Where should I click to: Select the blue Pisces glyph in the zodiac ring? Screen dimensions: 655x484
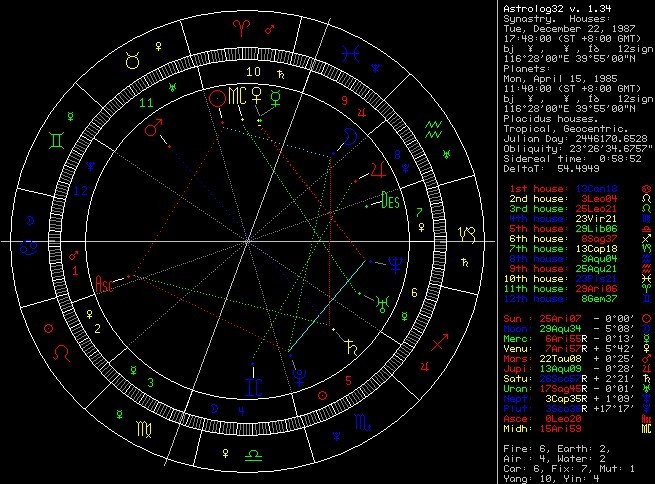(350, 53)
